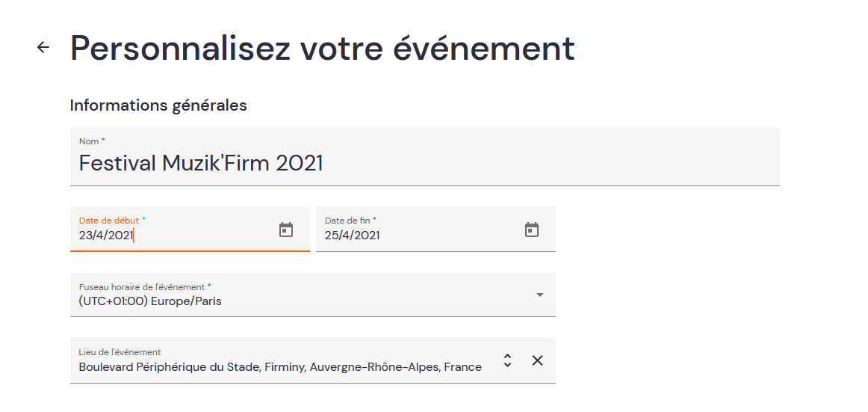Click the 'Informations générales' section heading
Viewport: 868px width, 412px height.
158,105
